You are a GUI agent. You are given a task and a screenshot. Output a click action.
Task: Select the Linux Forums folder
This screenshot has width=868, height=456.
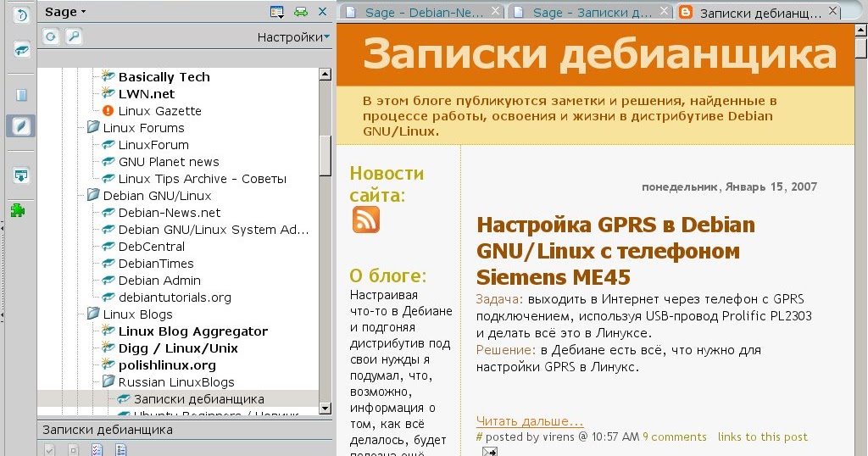pyautogui.click(x=143, y=128)
